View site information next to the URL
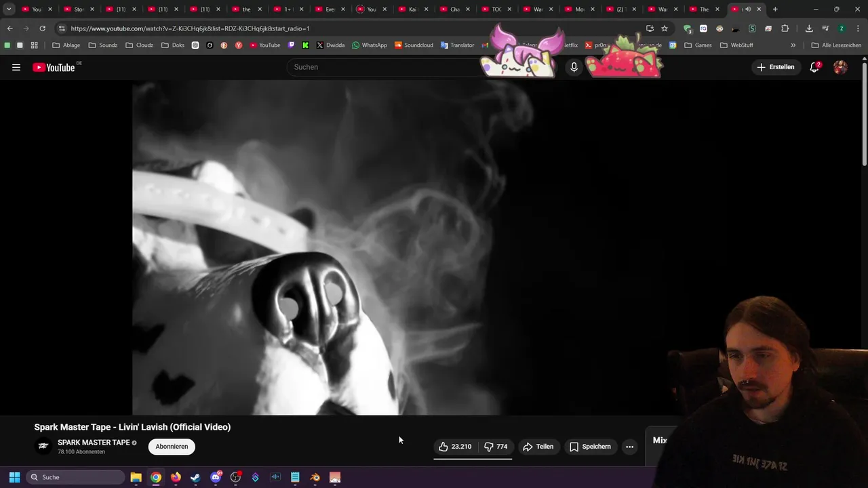Screen dimensions: 868x488 tap(62, 28)
